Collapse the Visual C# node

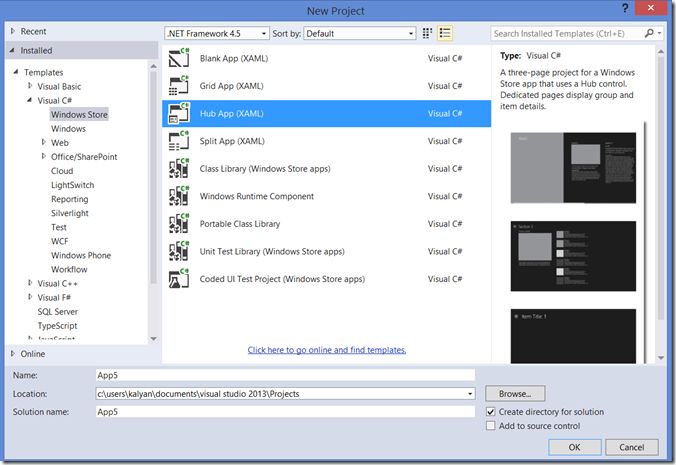coord(29,100)
